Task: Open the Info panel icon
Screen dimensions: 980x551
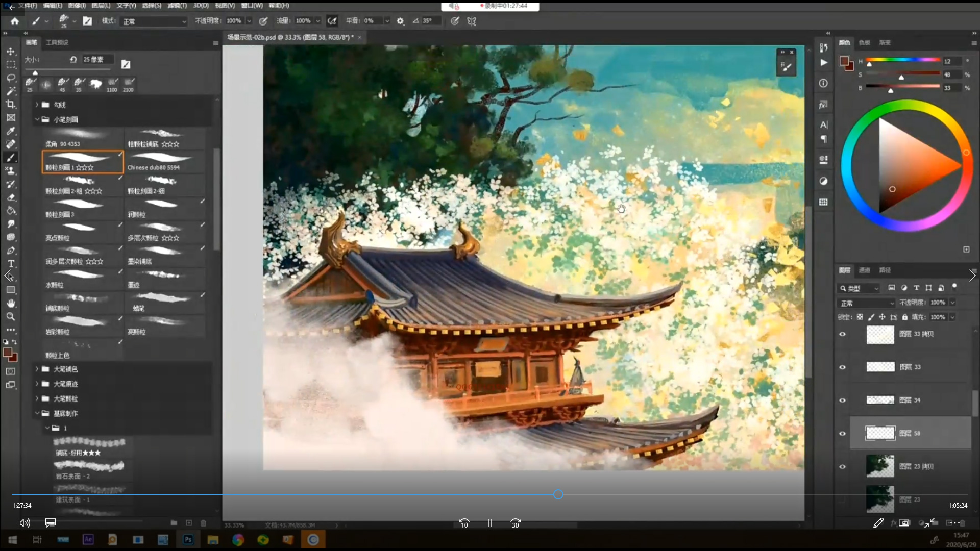Action: [x=823, y=83]
